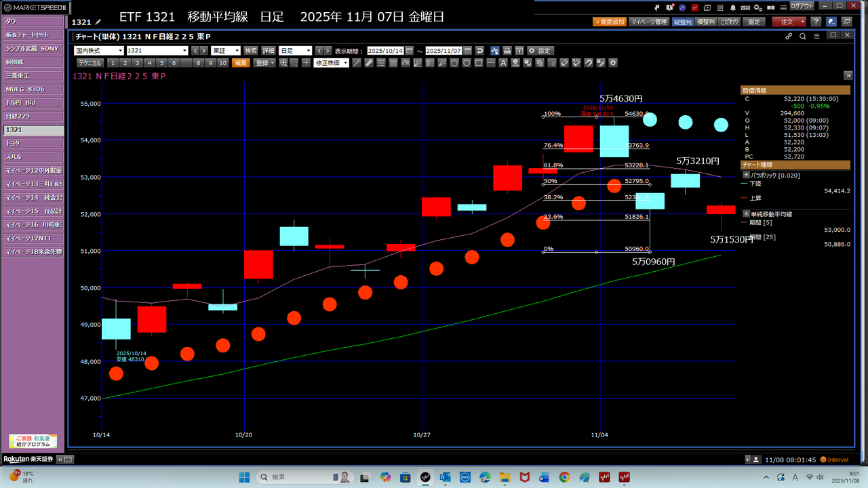The image size is (868, 488).
Task: Open the 日足 timeframe dropdown
Action: [x=295, y=51]
